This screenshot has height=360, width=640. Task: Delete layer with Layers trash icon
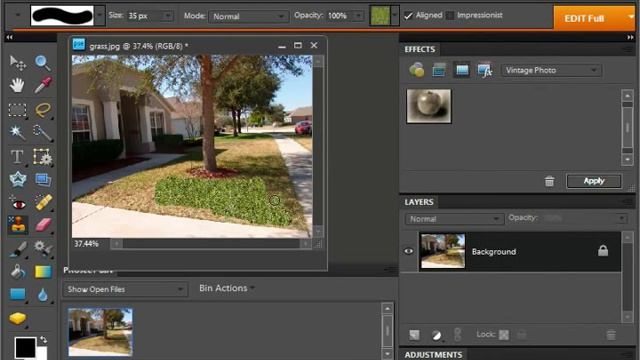click(x=611, y=335)
